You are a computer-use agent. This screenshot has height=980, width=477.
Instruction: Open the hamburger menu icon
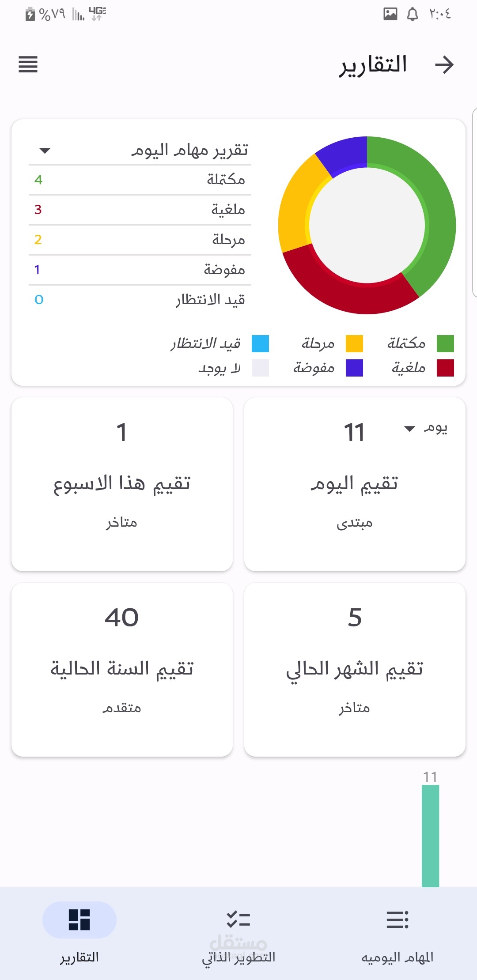(x=28, y=64)
